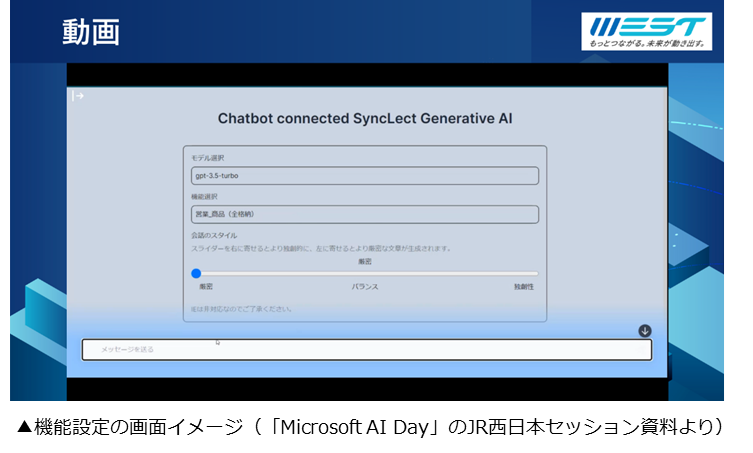Screen dimensions: 753x453
Task: Click the 独創性 label at slider end
Action: click(523, 287)
